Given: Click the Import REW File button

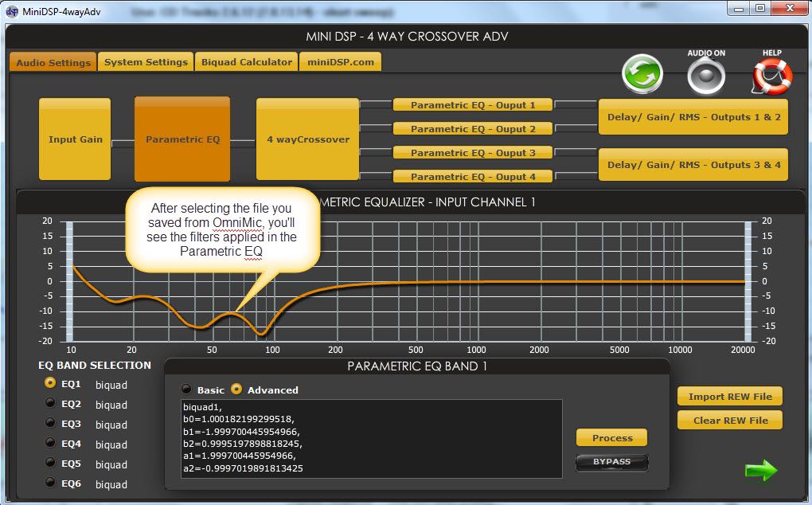Looking at the screenshot, I should pos(730,396).
